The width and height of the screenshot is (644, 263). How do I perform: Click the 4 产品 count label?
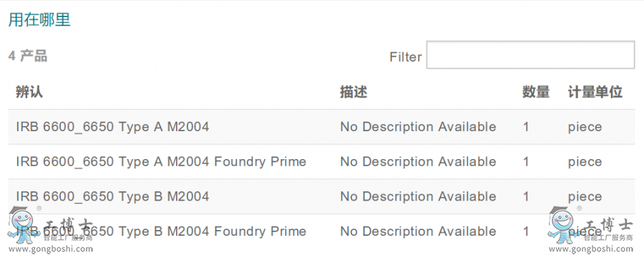click(x=27, y=56)
